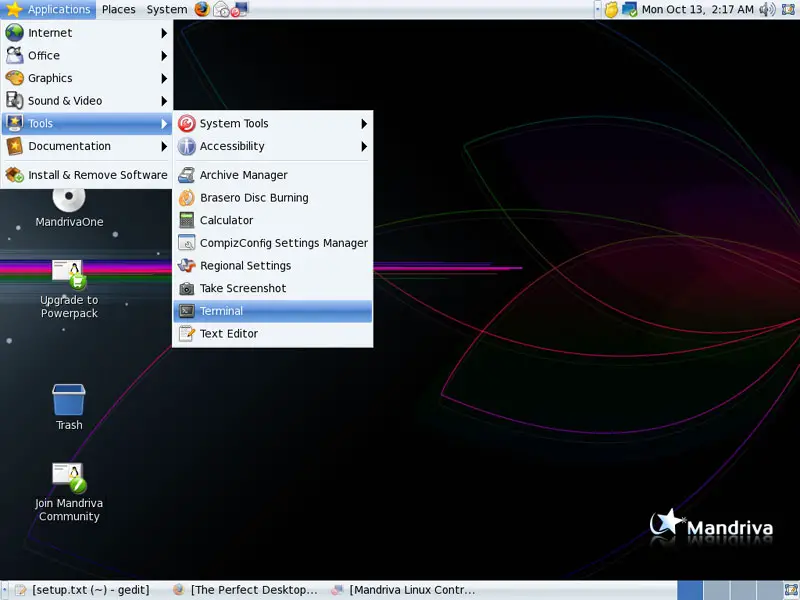The width and height of the screenshot is (800, 600).
Task: Open the Graphics submenu
Action: pyautogui.click(x=87, y=78)
